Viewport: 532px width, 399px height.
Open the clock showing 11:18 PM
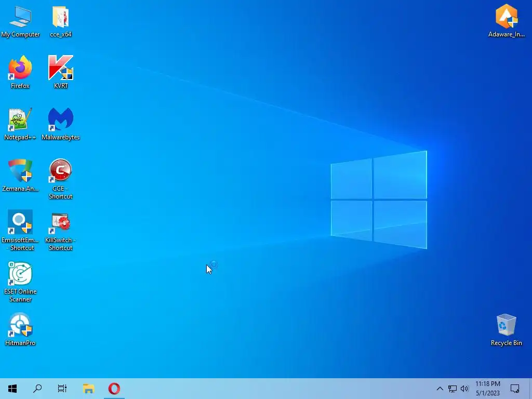[487, 389]
